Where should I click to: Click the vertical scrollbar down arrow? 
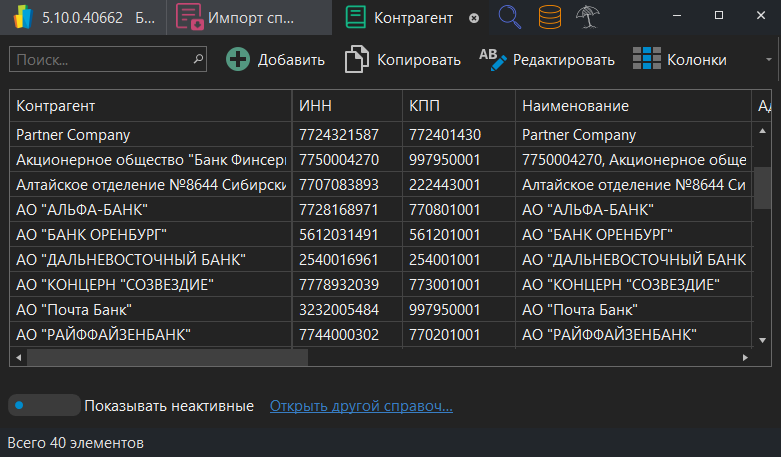(762, 341)
